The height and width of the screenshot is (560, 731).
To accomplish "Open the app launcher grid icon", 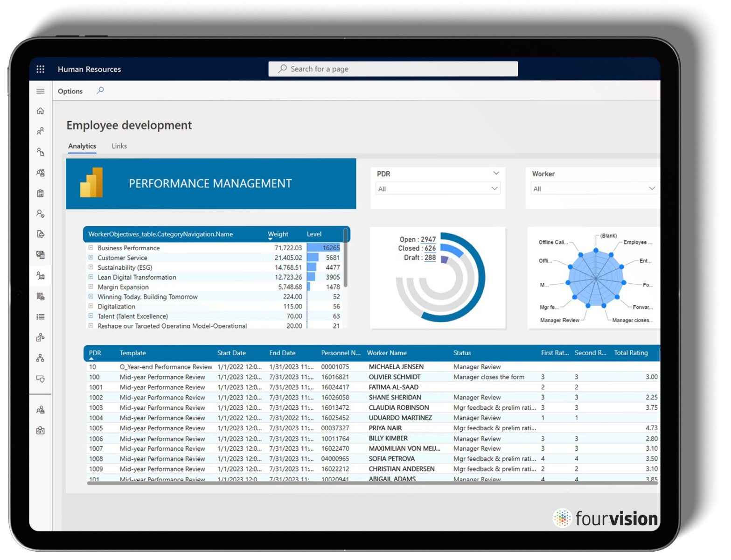I will (41, 69).
